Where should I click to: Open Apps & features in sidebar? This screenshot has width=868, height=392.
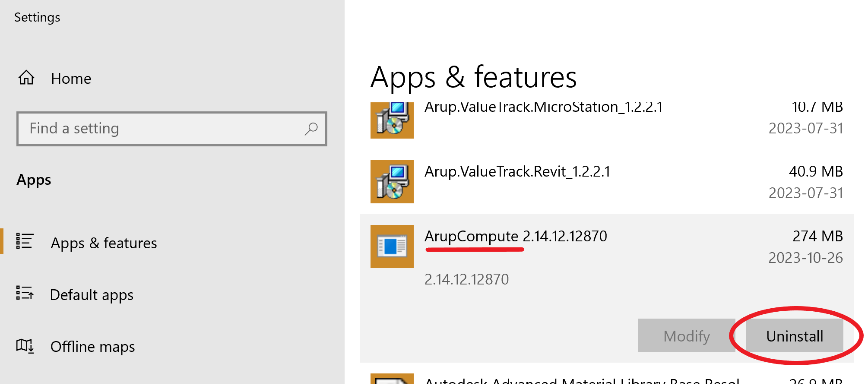[x=104, y=243]
